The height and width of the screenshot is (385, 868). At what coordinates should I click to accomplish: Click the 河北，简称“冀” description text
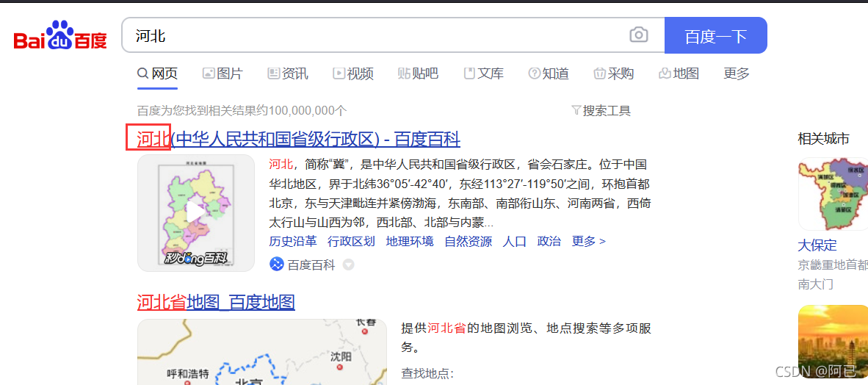(460, 193)
